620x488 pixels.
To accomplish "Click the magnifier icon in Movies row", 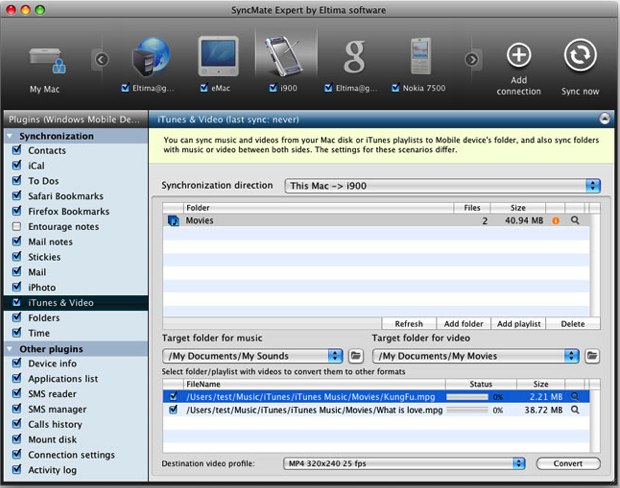I will 575,220.
